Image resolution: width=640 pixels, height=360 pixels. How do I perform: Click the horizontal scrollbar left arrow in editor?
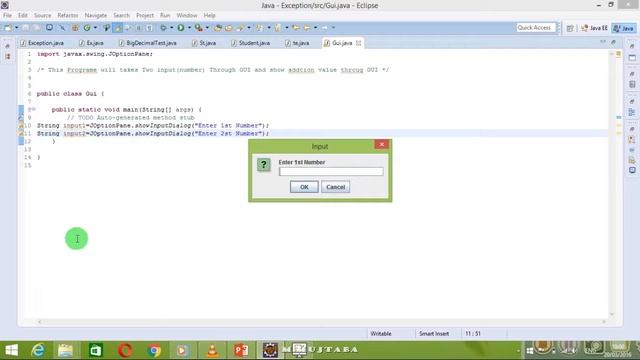tap(40, 322)
